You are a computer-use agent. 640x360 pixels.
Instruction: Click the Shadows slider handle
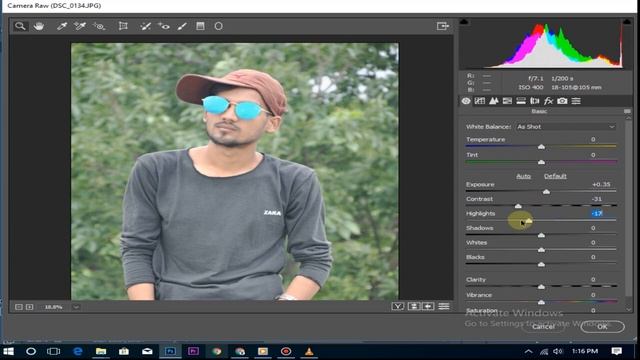[541, 235]
